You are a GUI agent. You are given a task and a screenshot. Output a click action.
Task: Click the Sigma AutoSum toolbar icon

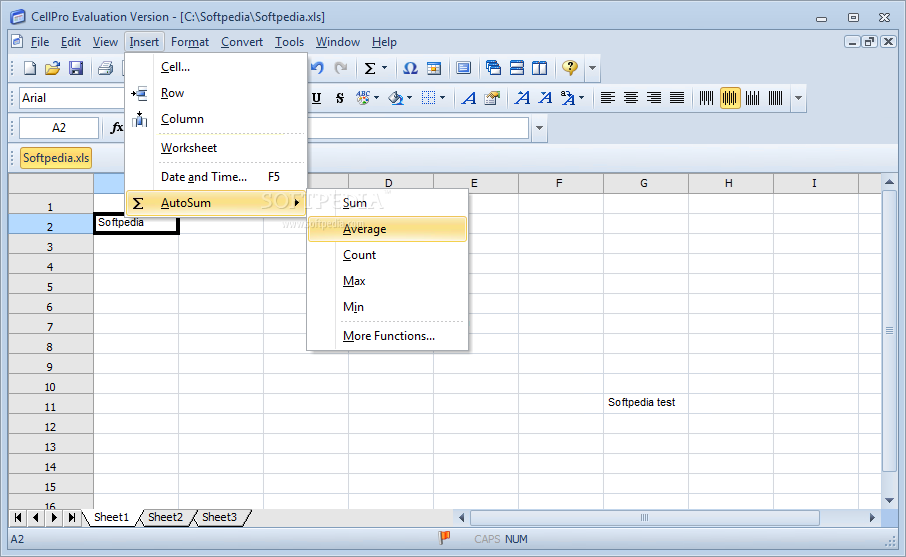(370, 68)
